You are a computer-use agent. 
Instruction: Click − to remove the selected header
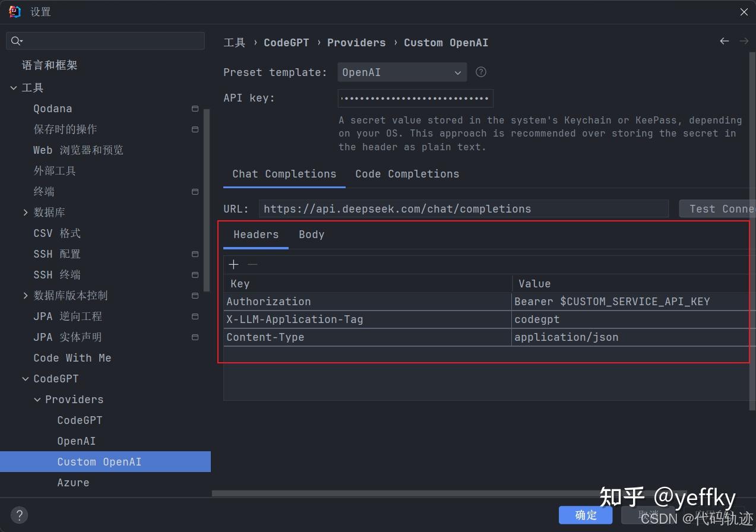click(252, 264)
